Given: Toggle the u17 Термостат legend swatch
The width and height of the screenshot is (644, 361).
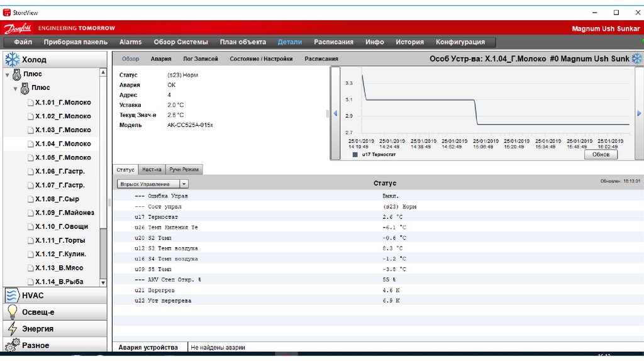Looking at the screenshot, I should [x=355, y=154].
